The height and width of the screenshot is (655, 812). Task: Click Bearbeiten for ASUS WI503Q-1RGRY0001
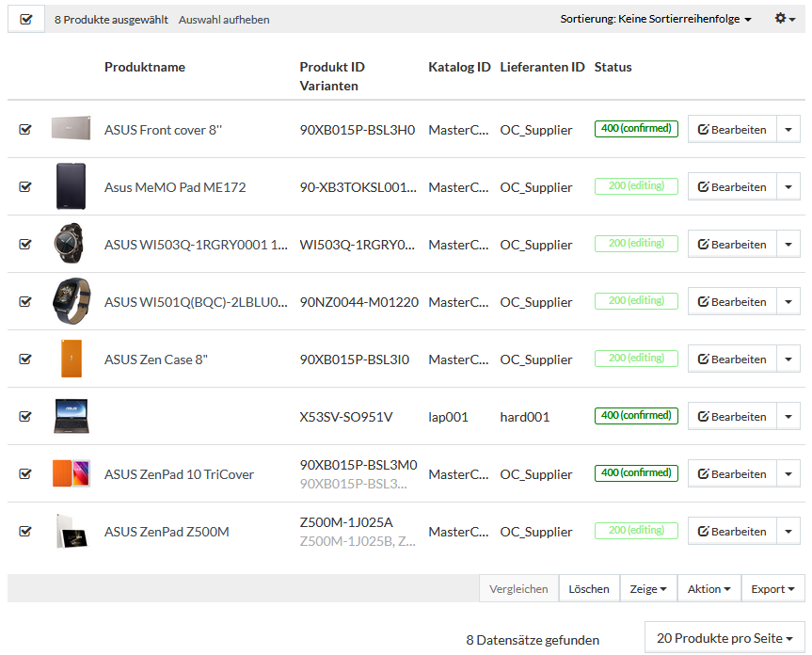(732, 245)
